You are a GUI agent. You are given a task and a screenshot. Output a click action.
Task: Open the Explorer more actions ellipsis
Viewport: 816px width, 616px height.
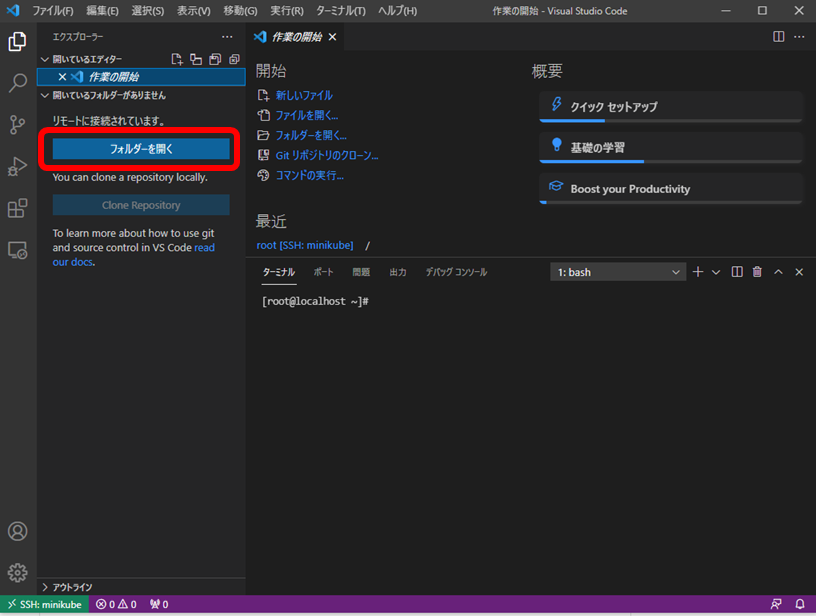[x=227, y=37]
